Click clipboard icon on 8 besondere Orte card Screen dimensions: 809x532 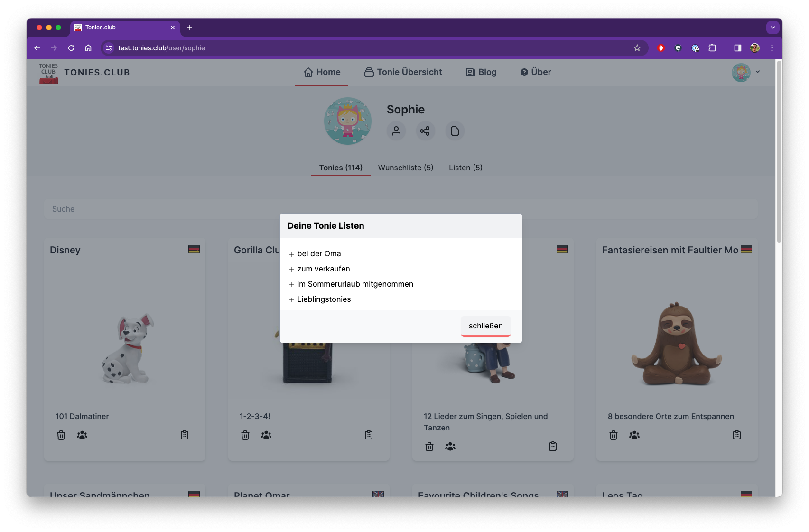pyautogui.click(x=737, y=435)
